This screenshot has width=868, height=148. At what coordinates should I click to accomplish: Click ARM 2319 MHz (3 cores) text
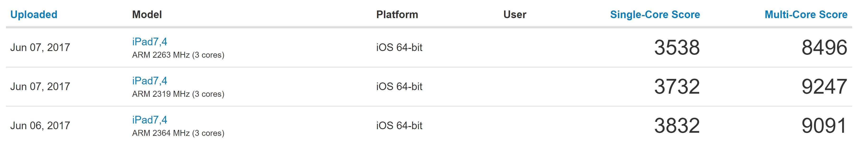[178, 94]
